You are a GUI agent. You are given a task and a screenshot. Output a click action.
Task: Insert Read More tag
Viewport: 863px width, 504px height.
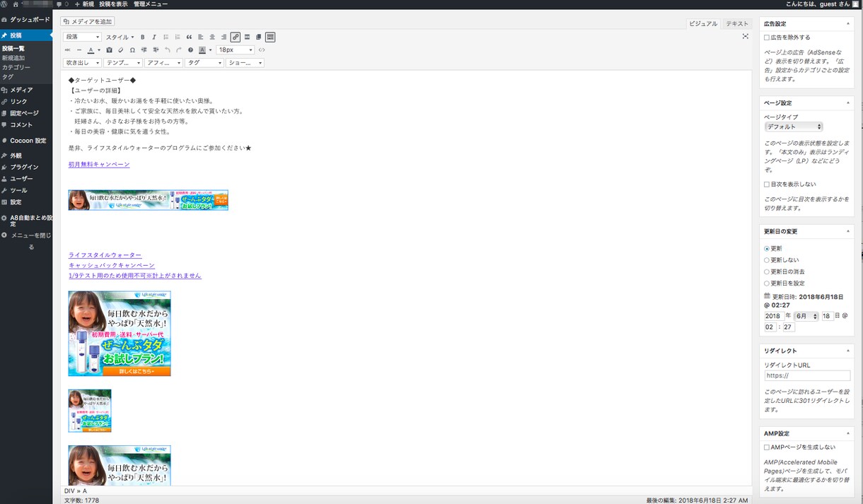247,37
